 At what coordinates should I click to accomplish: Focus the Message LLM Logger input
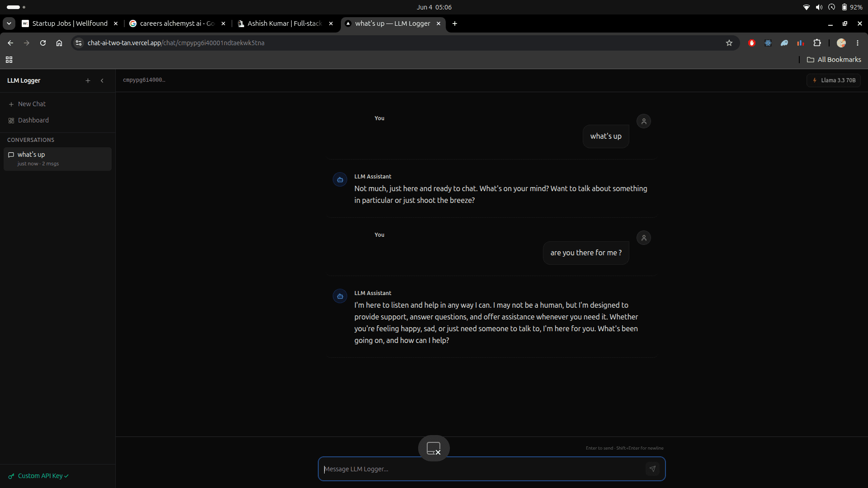pyautogui.click(x=481, y=469)
